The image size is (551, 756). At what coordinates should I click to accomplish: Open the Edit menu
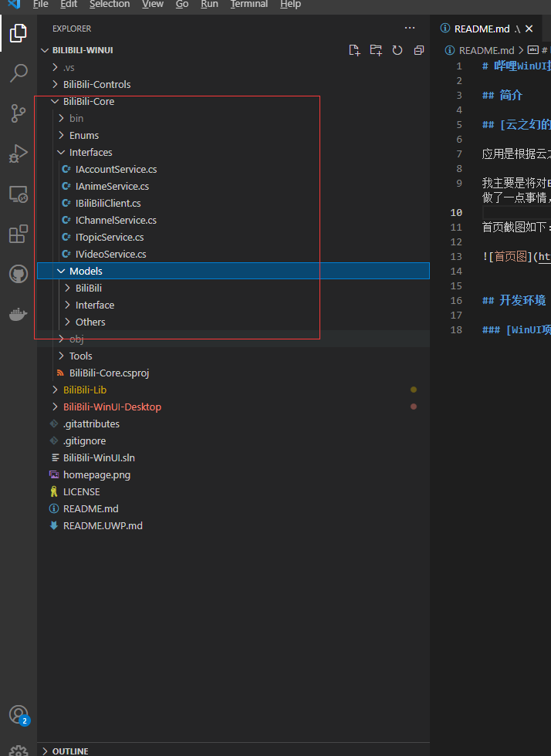point(69,4)
